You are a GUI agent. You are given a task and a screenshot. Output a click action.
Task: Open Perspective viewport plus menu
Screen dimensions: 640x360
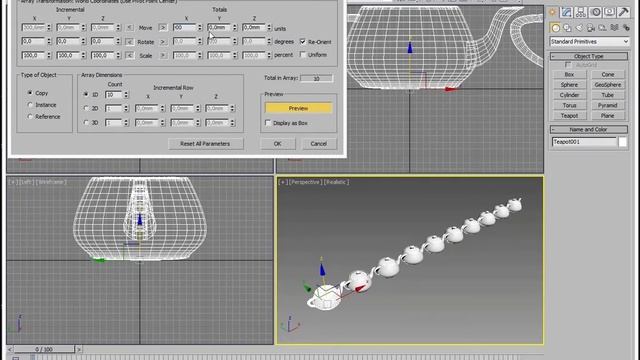[x=283, y=182]
